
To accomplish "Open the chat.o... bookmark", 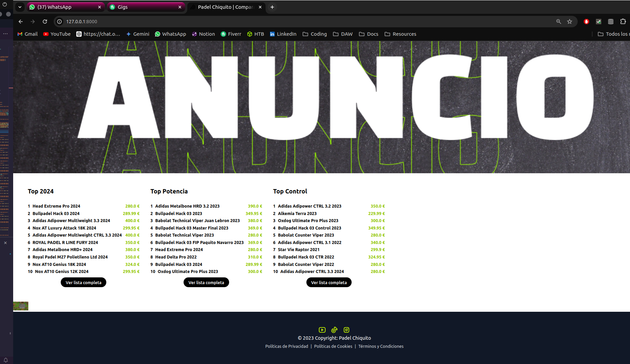I will tap(98, 34).
